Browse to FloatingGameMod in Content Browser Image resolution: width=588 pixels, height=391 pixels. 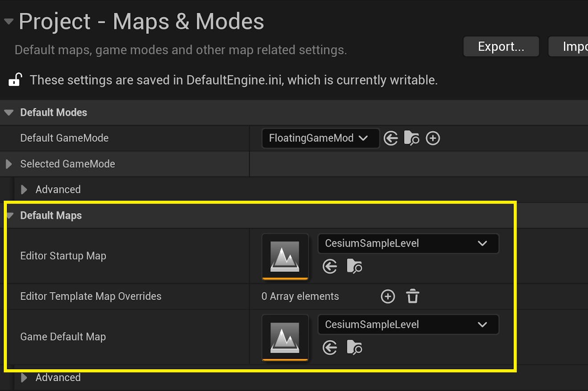point(411,138)
